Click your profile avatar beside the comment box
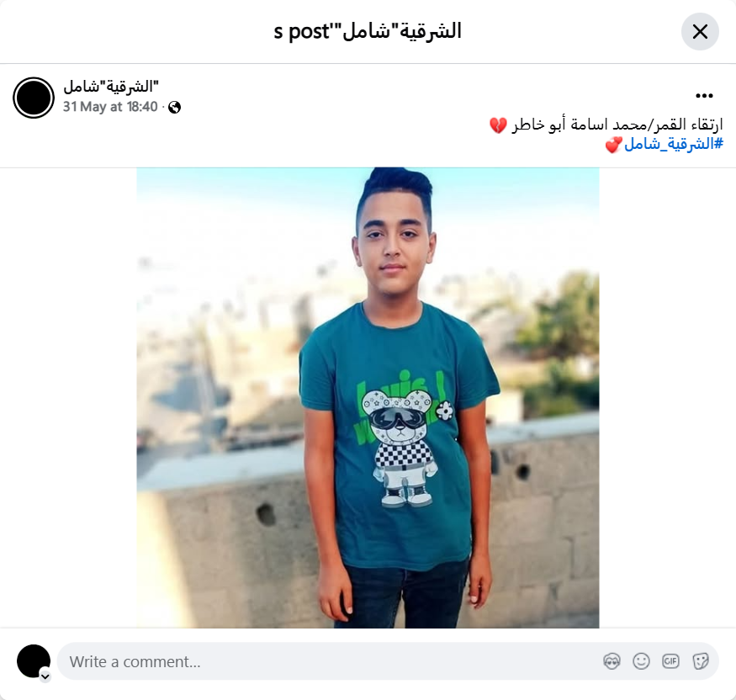736x700 pixels. click(34, 661)
